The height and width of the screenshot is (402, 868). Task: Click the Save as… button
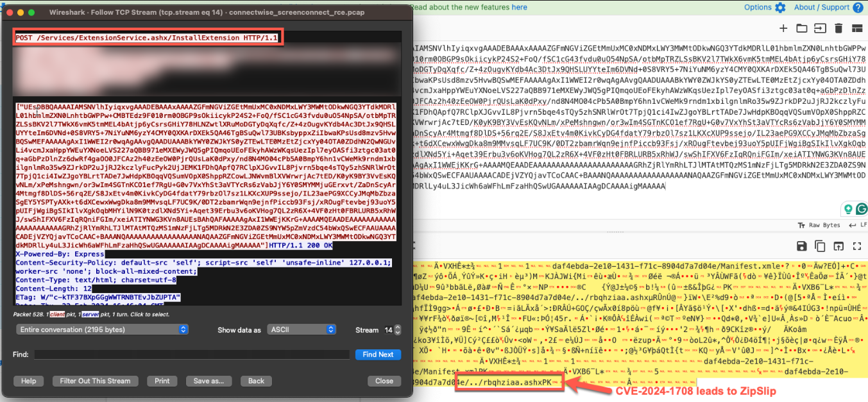point(208,381)
